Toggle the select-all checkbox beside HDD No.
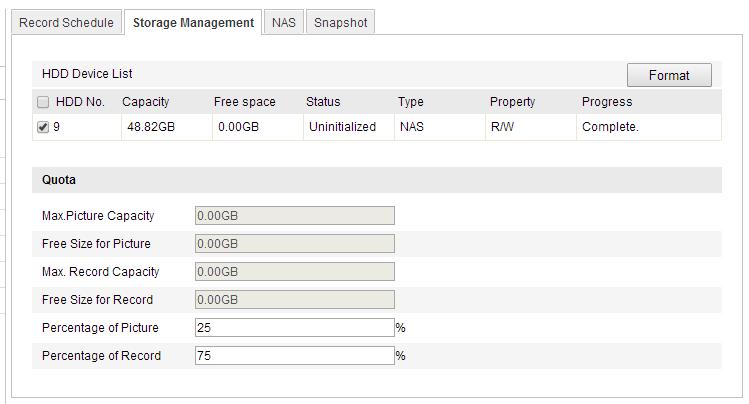Image resolution: width=749 pixels, height=404 pixels. point(43,102)
